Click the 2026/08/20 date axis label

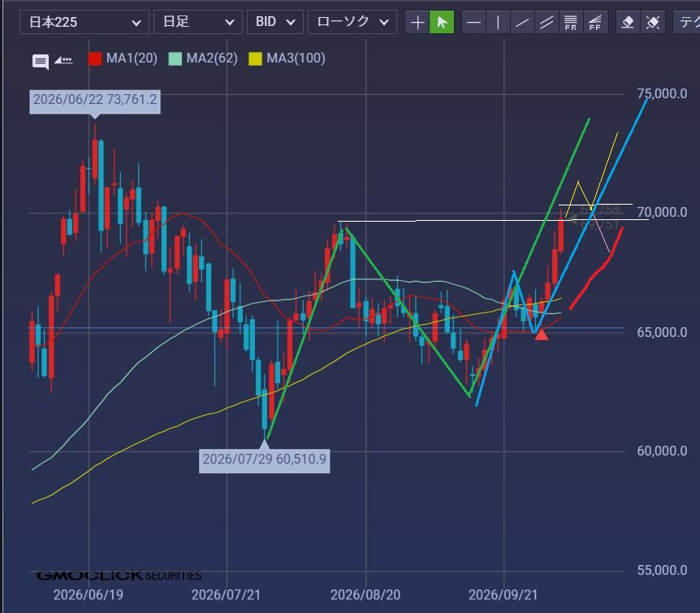365,594
